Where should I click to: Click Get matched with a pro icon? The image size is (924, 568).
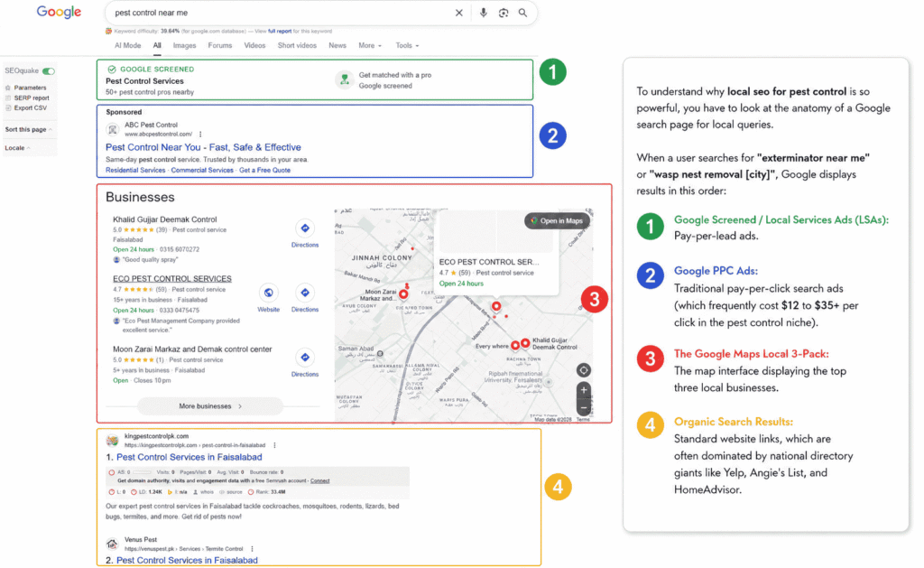click(344, 79)
